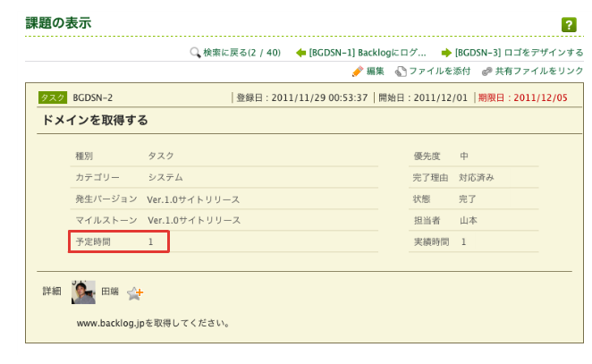592x364 pixels.
Task: Click the 優先度 field label
Action: point(427,156)
